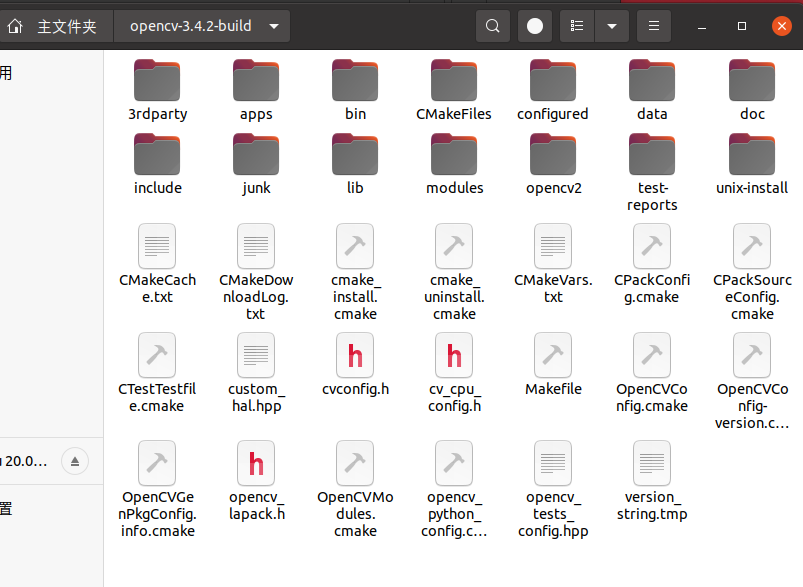Open the apps folder
Screen dimensions: 803x587
pyautogui.click(x=256, y=80)
